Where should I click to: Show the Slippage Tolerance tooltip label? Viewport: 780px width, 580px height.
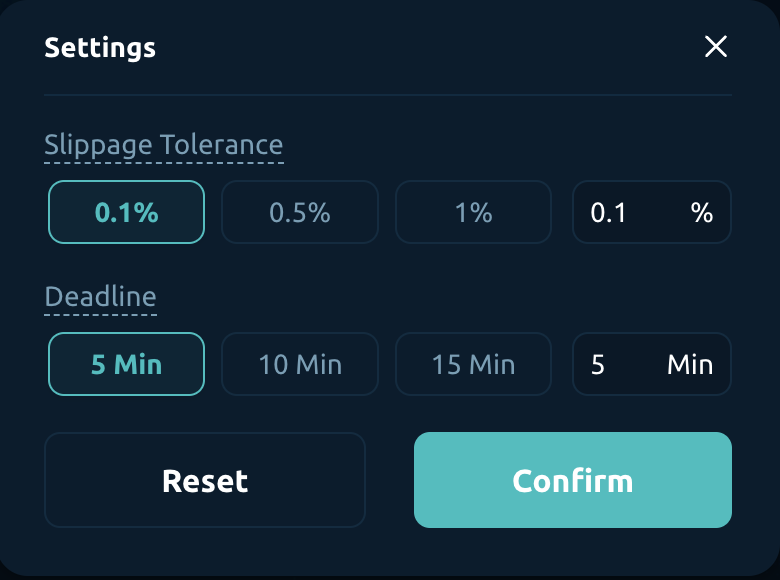click(163, 145)
